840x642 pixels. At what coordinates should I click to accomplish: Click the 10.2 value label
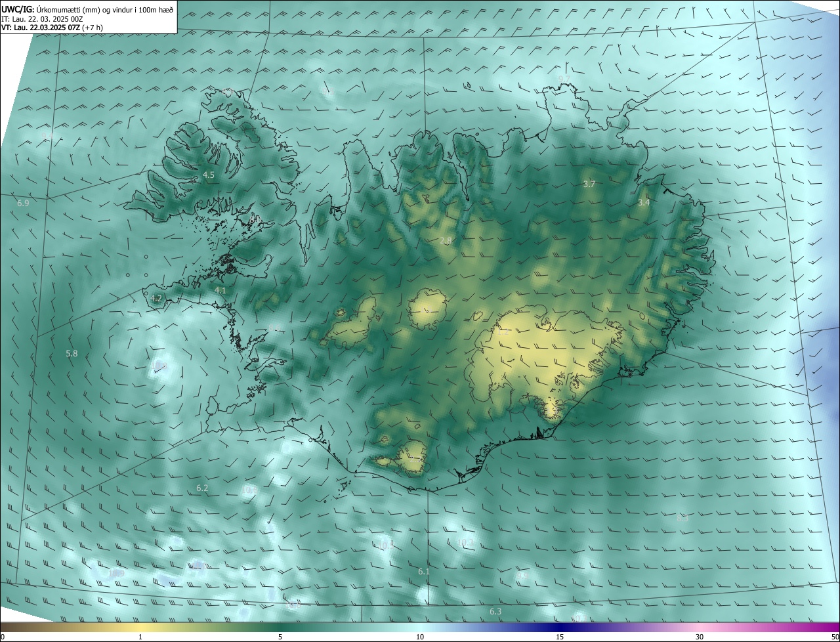click(465, 542)
